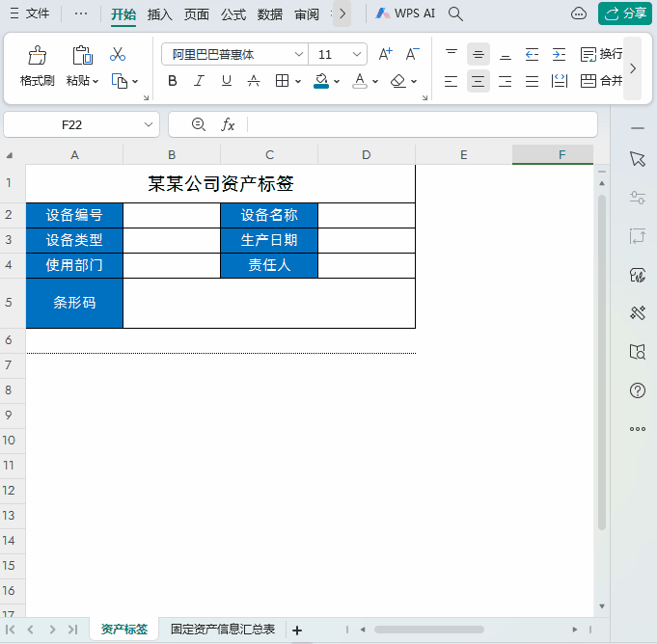The height and width of the screenshot is (644, 657).
Task: Open the font name dropdown
Action: click(x=298, y=55)
